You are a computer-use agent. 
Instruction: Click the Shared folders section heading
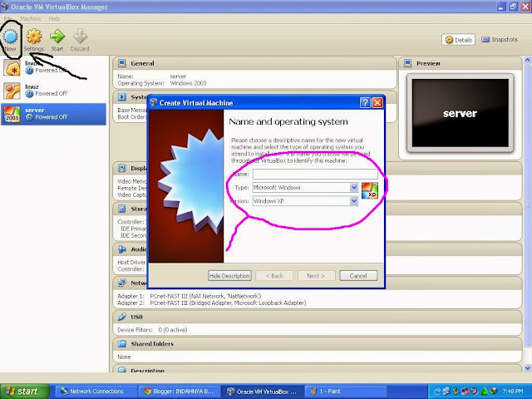point(152,343)
